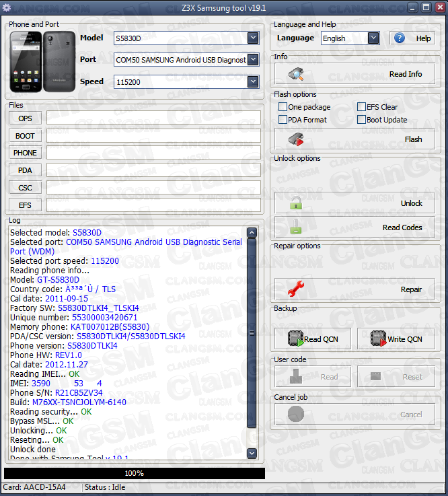Click the gray Cancel job circle icon
This screenshot has height=496, width=448.
click(x=296, y=414)
